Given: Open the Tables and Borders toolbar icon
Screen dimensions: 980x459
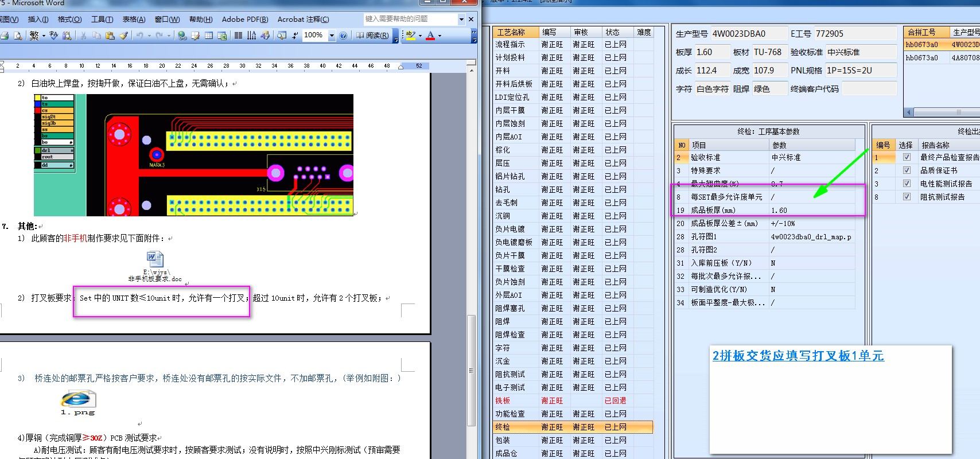Looking at the screenshot, I should click(196, 36).
